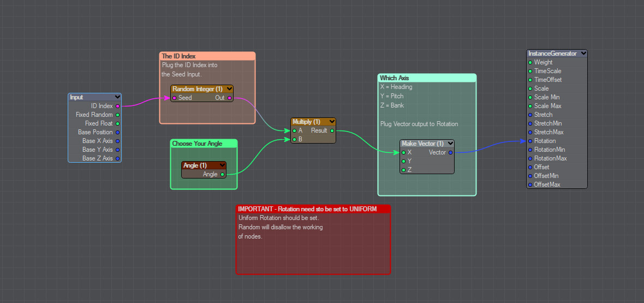Image resolution: width=644 pixels, height=303 pixels.
Task: Click the Rotation input port
Action: click(530, 141)
